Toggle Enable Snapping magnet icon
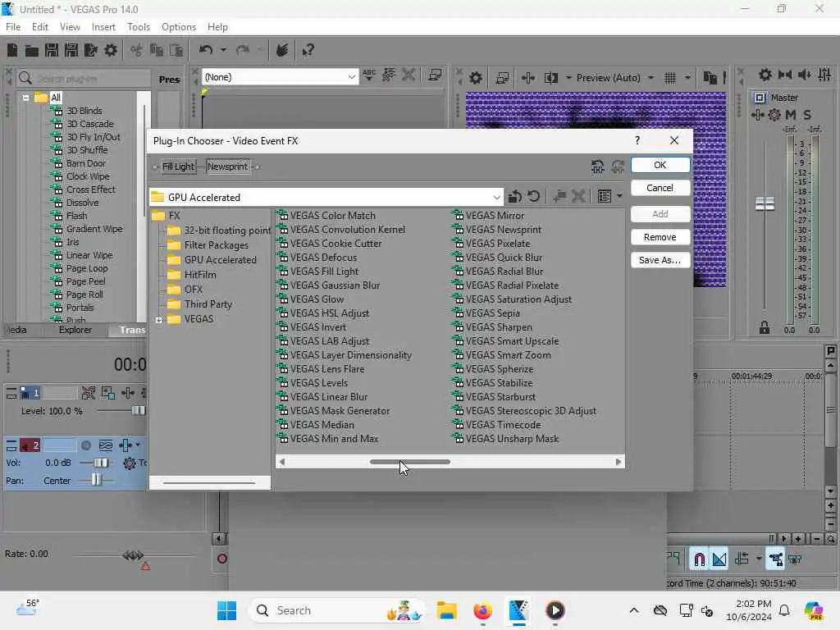840x630 pixels. coord(699,559)
